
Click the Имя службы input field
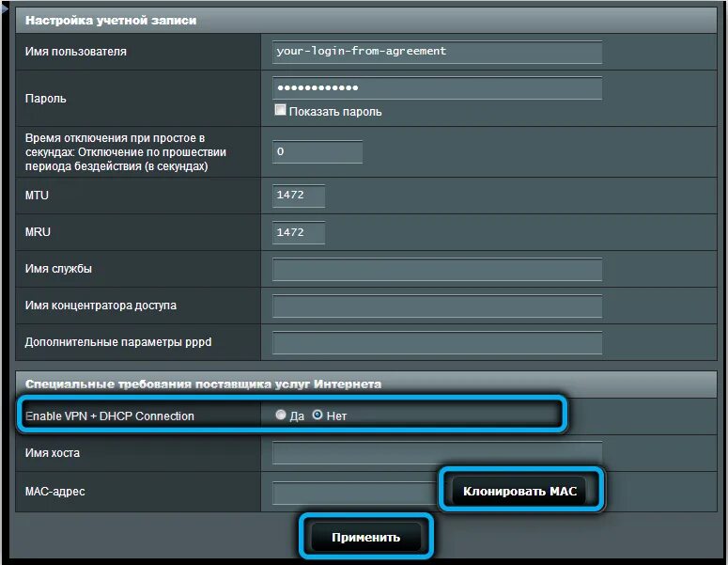437,270
